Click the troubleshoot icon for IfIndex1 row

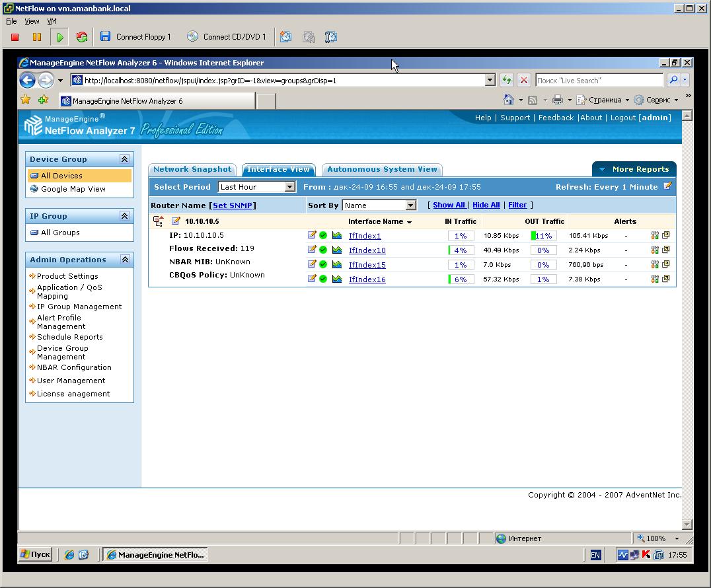click(655, 235)
